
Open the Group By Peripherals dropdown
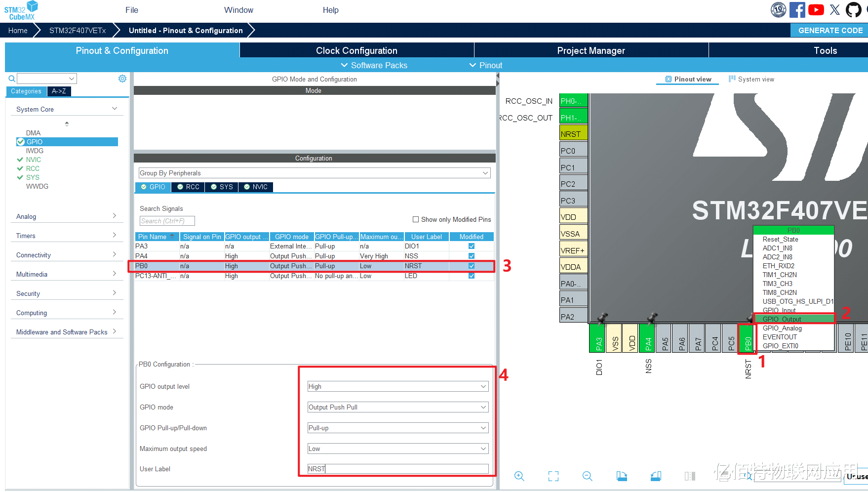[x=315, y=173]
